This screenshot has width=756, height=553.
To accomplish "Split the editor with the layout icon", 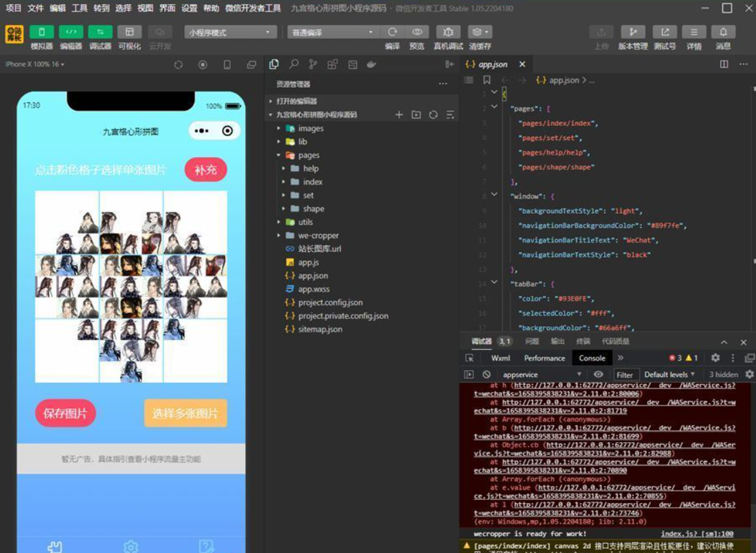I will coord(723,64).
